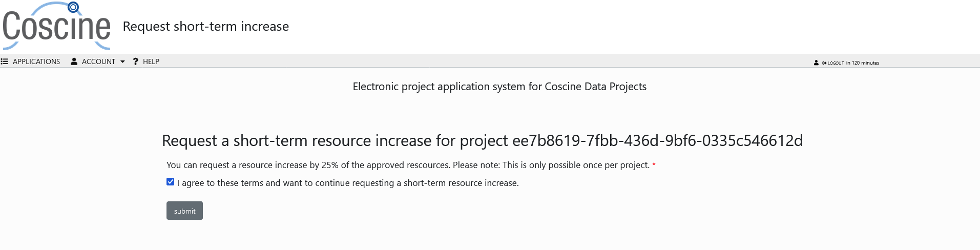Open the HELP text link
Image resolution: width=980 pixels, height=250 pixels.
[x=151, y=61]
